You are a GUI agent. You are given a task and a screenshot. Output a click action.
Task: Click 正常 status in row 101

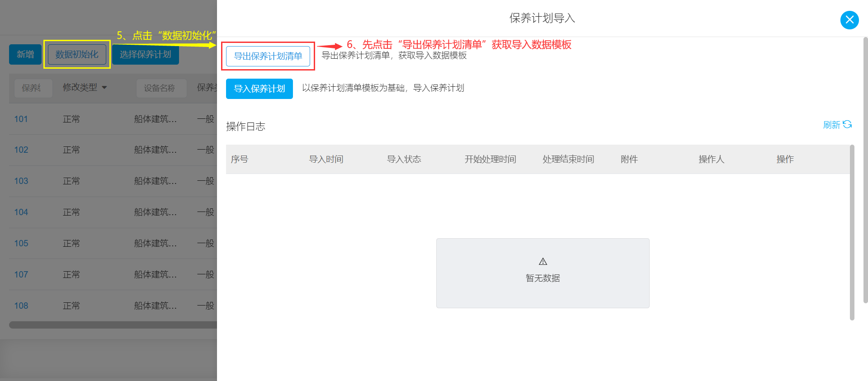tap(71, 119)
